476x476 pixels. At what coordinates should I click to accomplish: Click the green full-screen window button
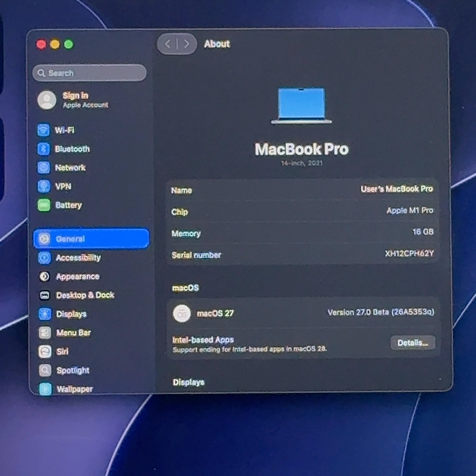coord(69,44)
